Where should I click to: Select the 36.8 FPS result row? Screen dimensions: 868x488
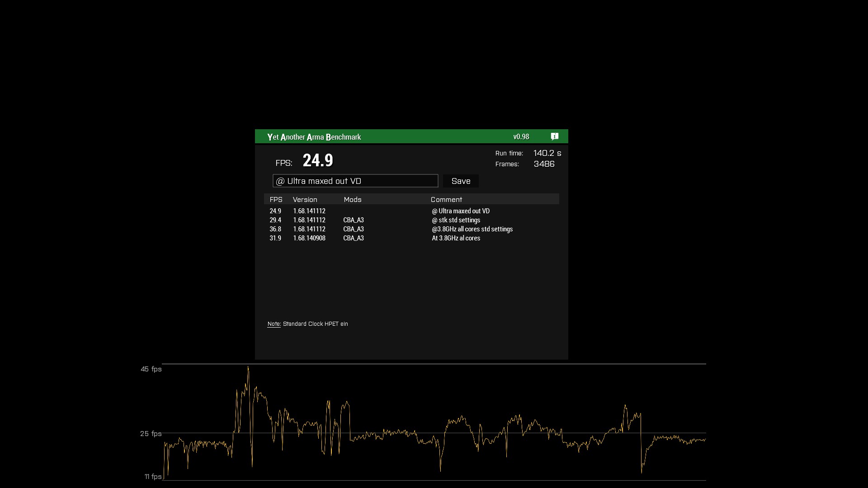(411, 229)
